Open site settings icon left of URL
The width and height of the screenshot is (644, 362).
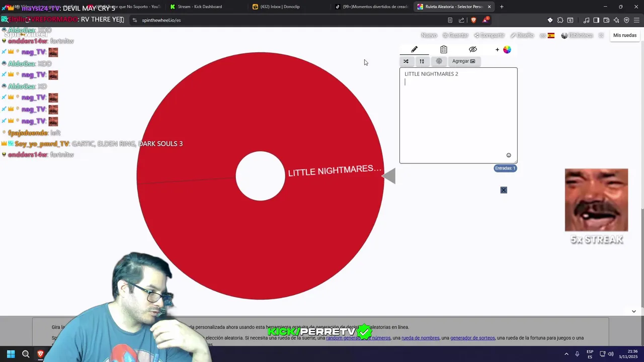coord(134,20)
